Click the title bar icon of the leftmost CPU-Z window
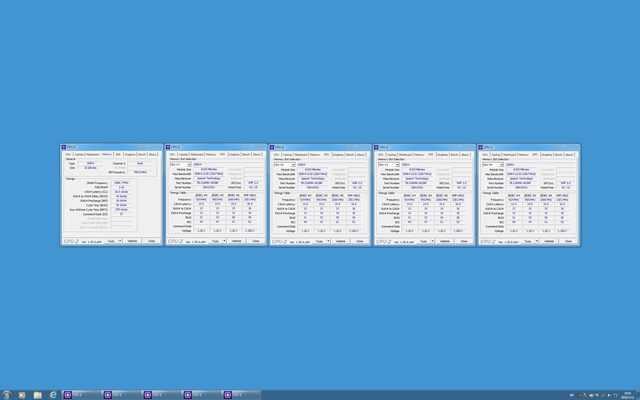This screenshot has height=400, width=640. point(66,147)
